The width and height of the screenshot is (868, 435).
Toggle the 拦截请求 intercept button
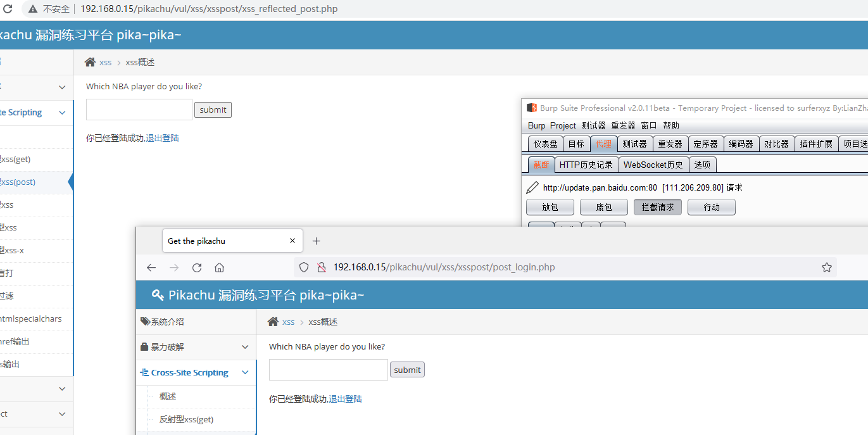[657, 207]
